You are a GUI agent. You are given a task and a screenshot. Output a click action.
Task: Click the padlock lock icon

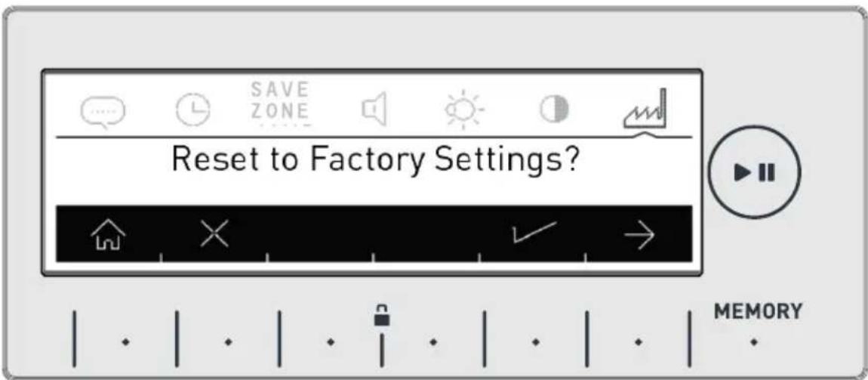click(381, 315)
